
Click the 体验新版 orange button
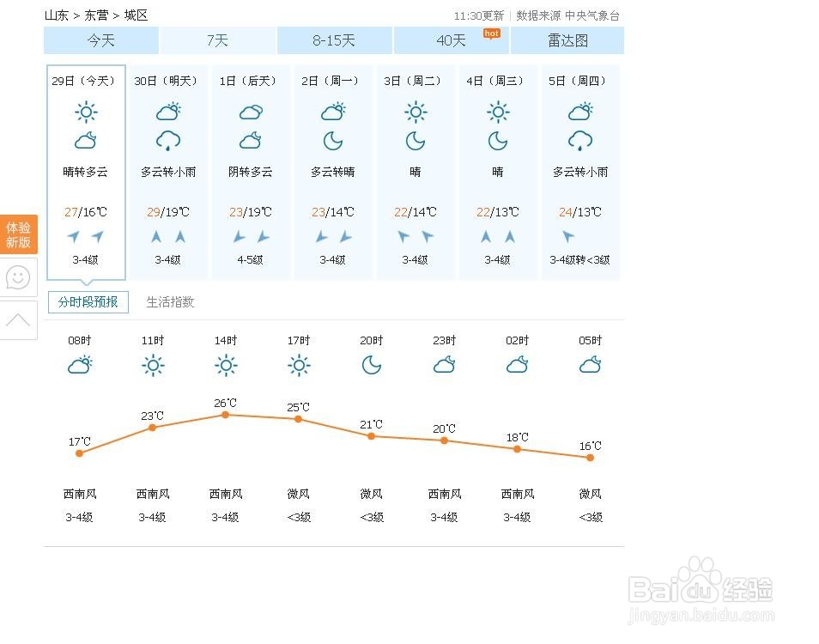point(19,234)
